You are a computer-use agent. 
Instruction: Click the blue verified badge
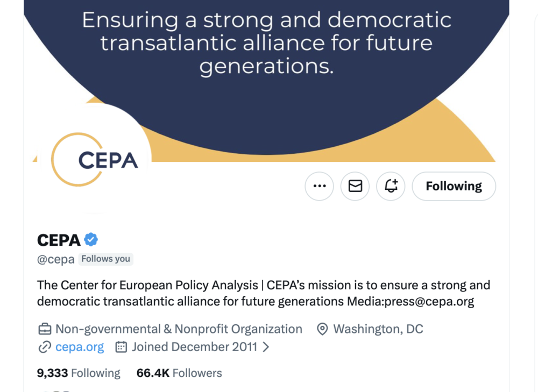(x=91, y=239)
